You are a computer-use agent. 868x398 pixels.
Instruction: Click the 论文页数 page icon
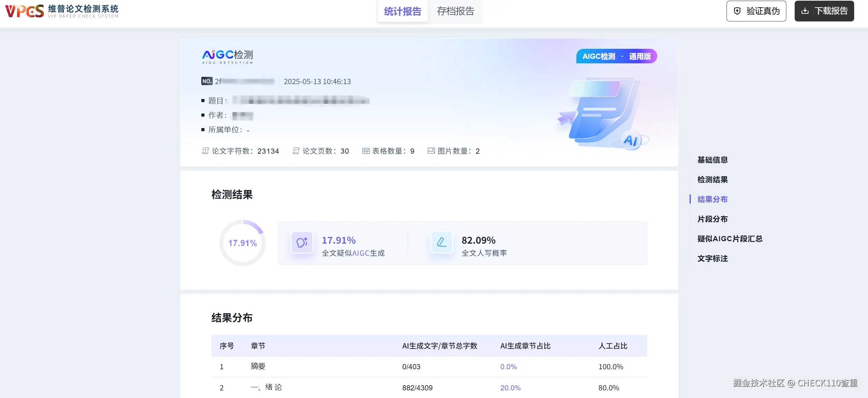[296, 151]
